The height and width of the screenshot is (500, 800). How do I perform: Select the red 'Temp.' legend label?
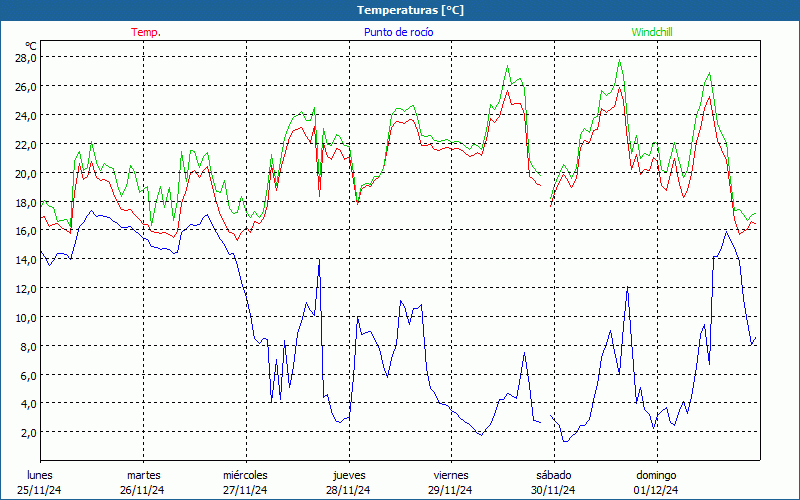(146, 32)
